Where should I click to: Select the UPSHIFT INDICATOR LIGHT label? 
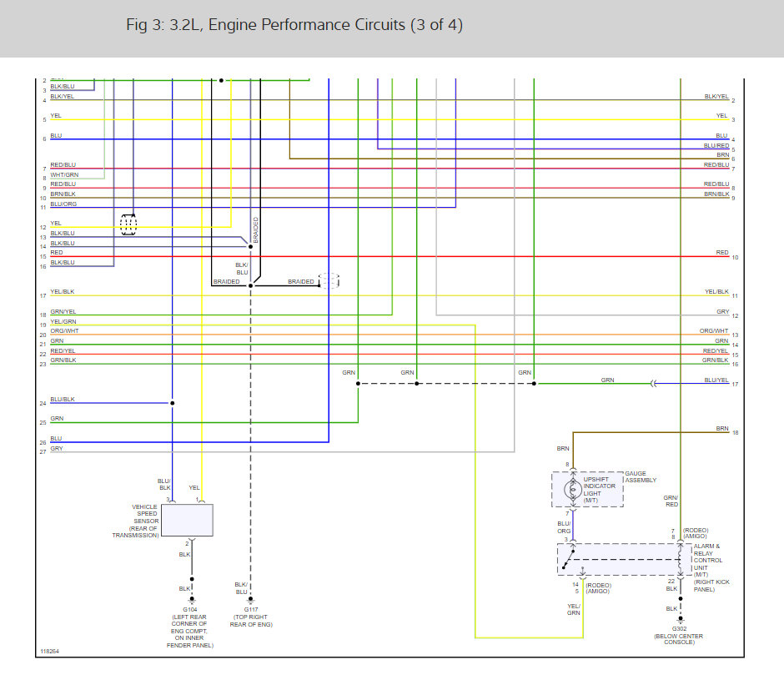point(600,490)
